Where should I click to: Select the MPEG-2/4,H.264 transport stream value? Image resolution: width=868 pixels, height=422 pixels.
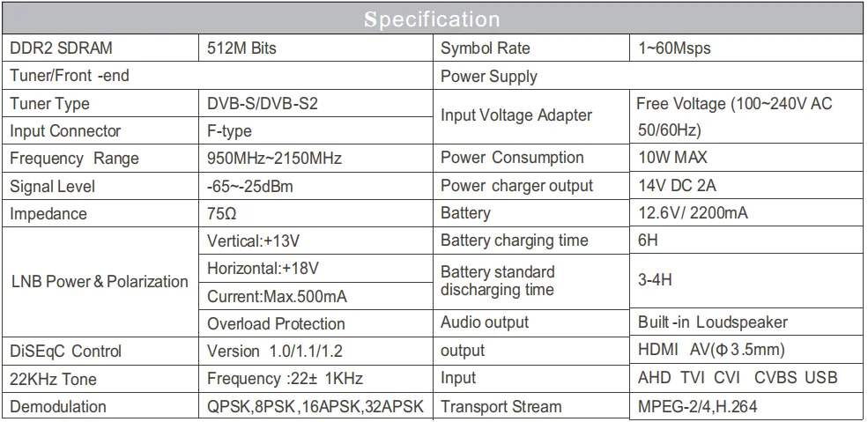[x=697, y=406]
